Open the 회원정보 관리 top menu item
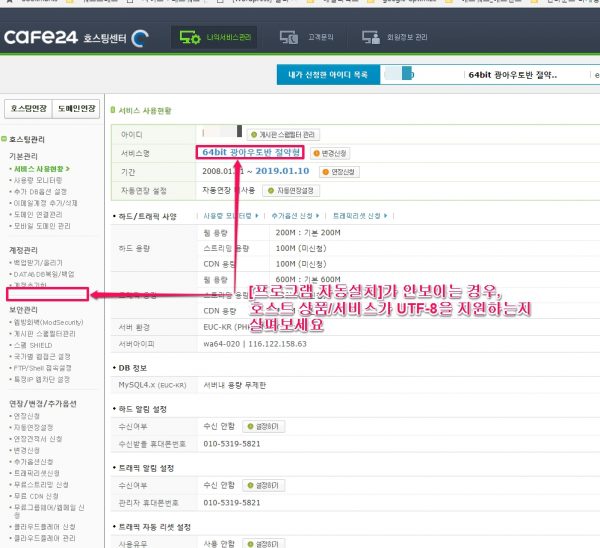600x548 pixels. (x=407, y=37)
